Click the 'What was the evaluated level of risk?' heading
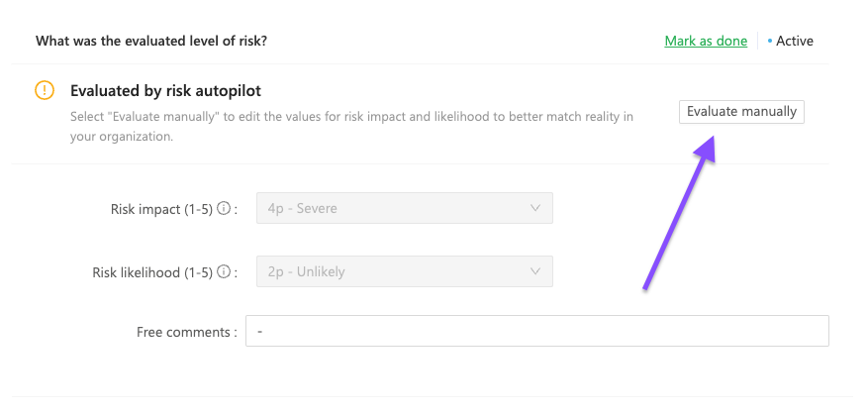This screenshot has width=868, height=416. [x=151, y=41]
